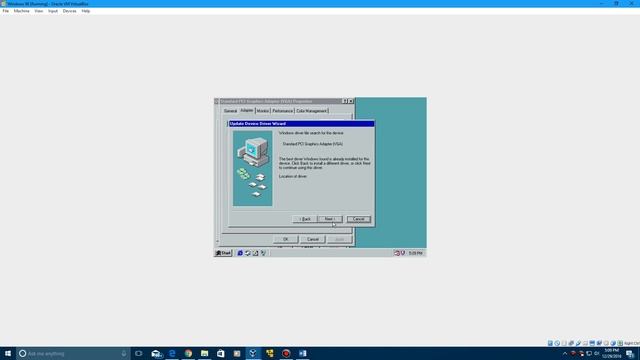Open the Windows Store from the taskbar
The image size is (640, 360).
(221, 353)
